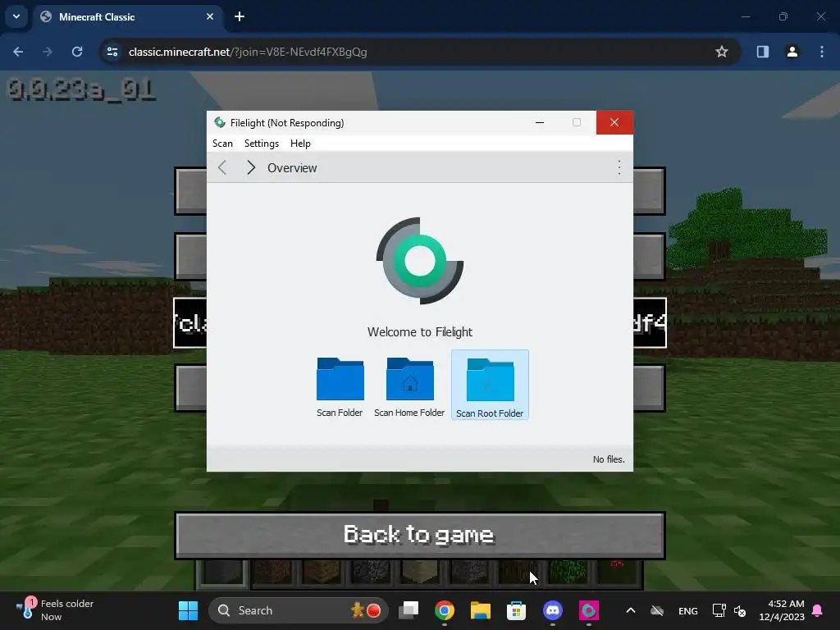This screenshot has height=630, width=840.
Task: Go back with Filelight's left chevron
Action: 222,167
